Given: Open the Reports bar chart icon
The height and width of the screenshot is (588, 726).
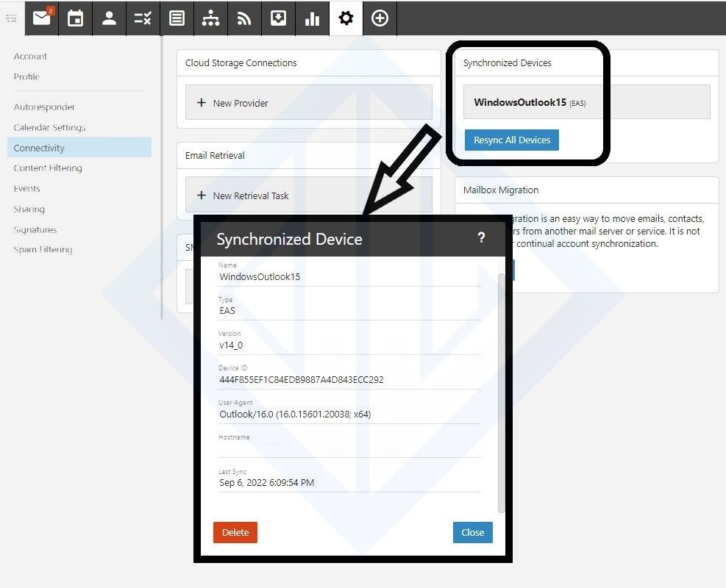Looking at the screenshot, I should pos(312,18).
